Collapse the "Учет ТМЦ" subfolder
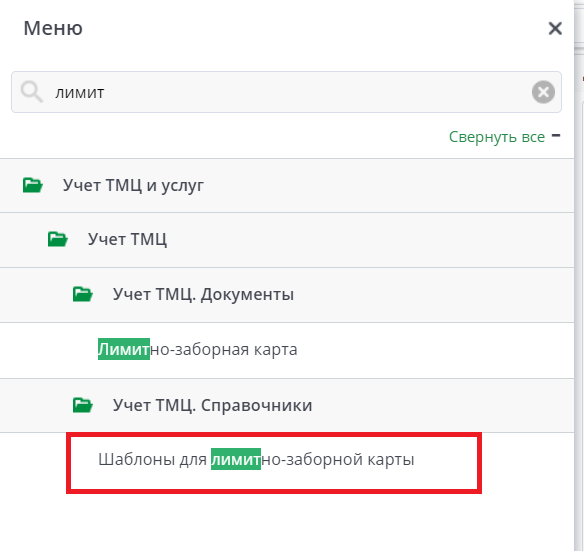 tap(287, 240)
